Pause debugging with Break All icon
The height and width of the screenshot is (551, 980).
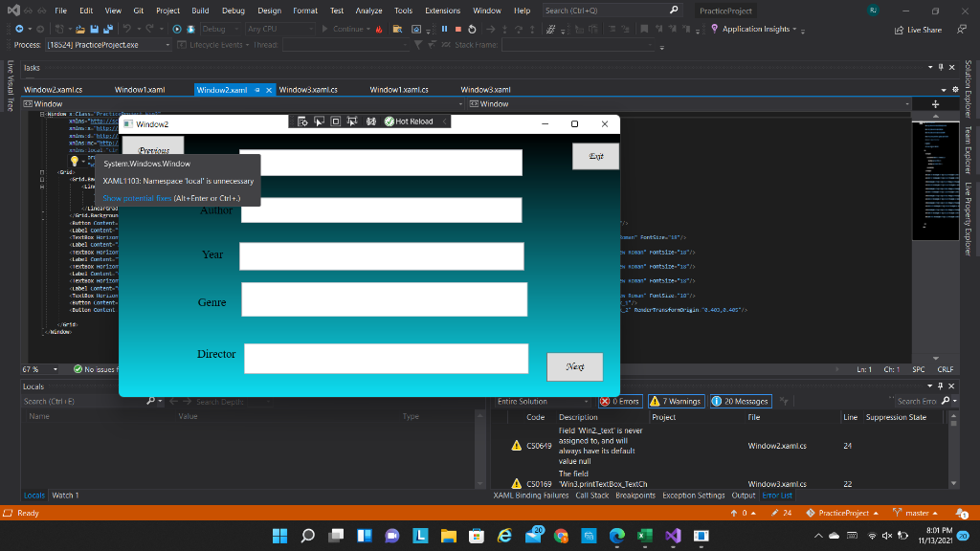444,29
